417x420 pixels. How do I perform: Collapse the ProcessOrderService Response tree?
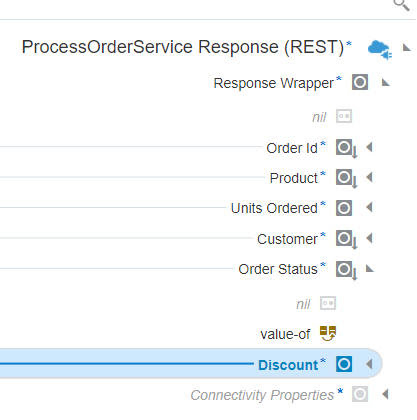406,48
